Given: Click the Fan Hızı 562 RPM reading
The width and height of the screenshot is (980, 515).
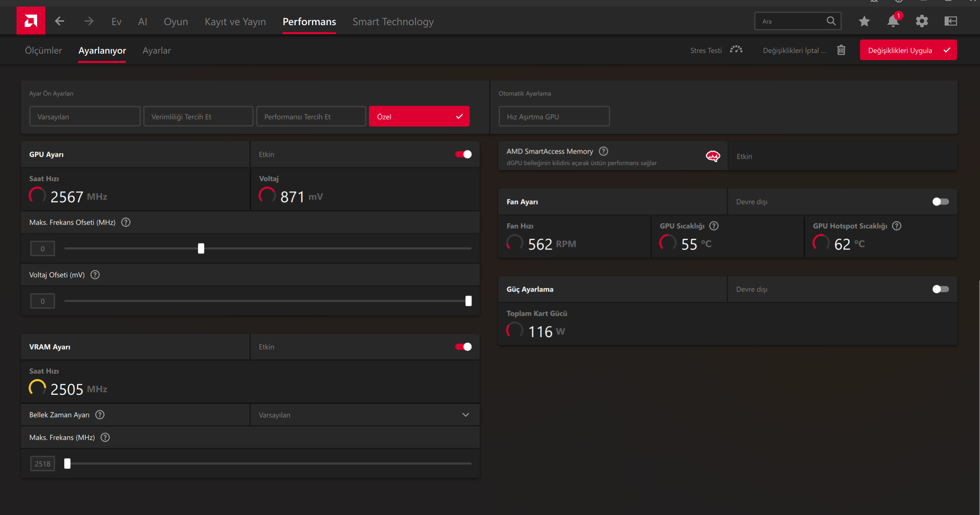Looking at the screenshot, I should coord(541,244).
